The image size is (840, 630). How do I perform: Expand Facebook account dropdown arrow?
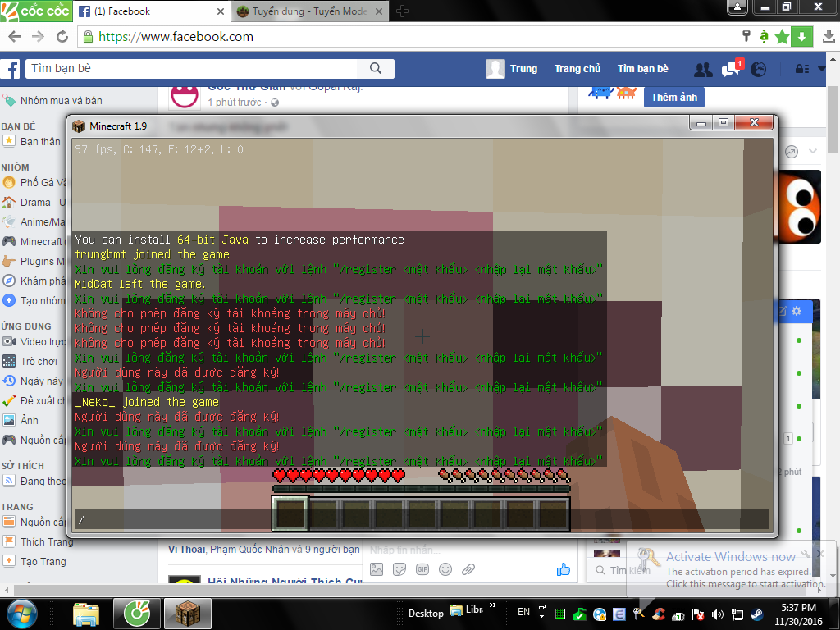point(821,69)
